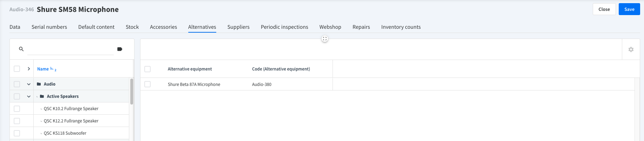Toggle select-all in alternatives table

147,69
